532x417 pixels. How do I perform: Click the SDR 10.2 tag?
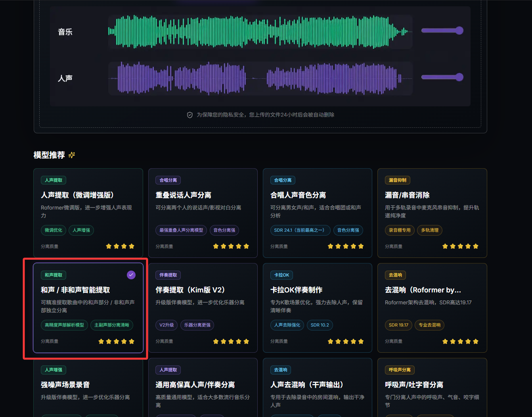(x=320, y=325)
